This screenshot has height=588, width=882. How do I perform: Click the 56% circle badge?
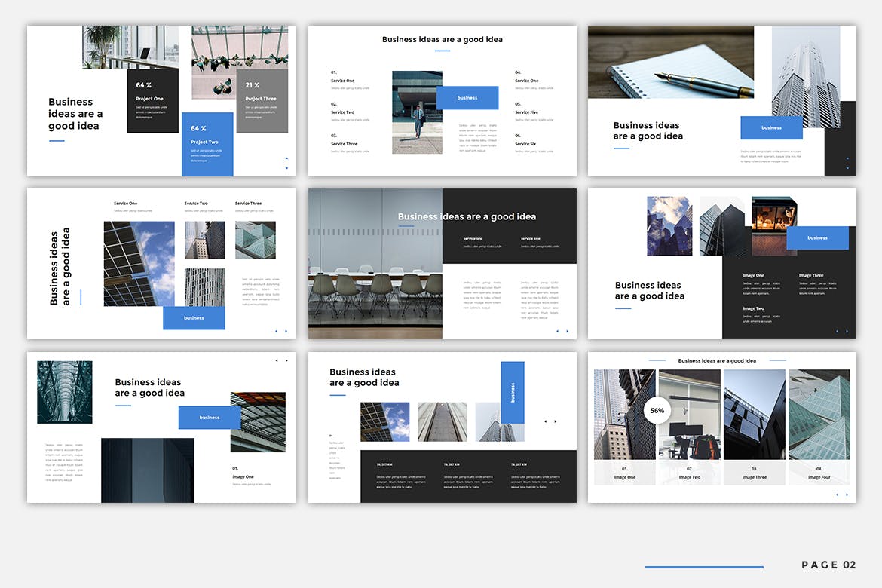657,411
